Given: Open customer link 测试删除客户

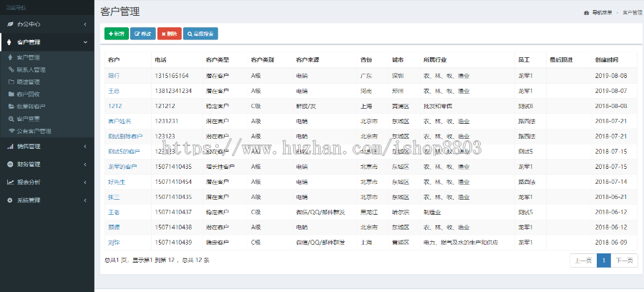Looking at the screenshot, I should click(125, 137).
